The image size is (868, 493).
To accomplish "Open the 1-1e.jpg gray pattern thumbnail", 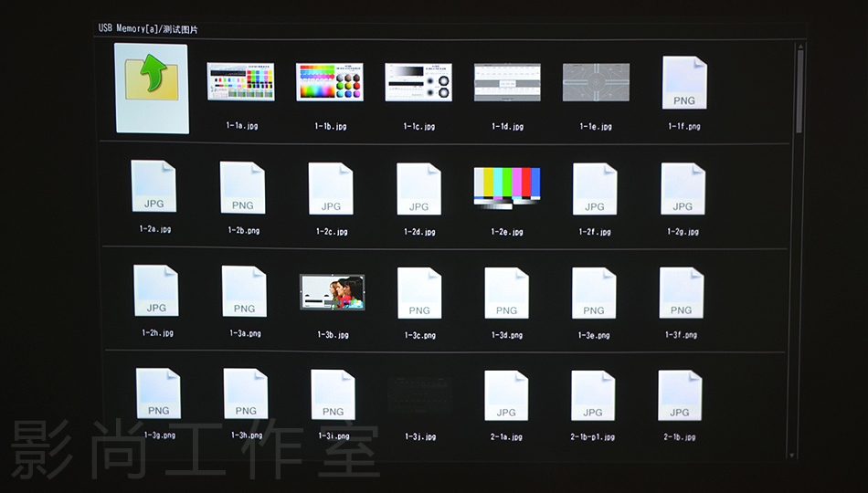I will pos(596,82).
